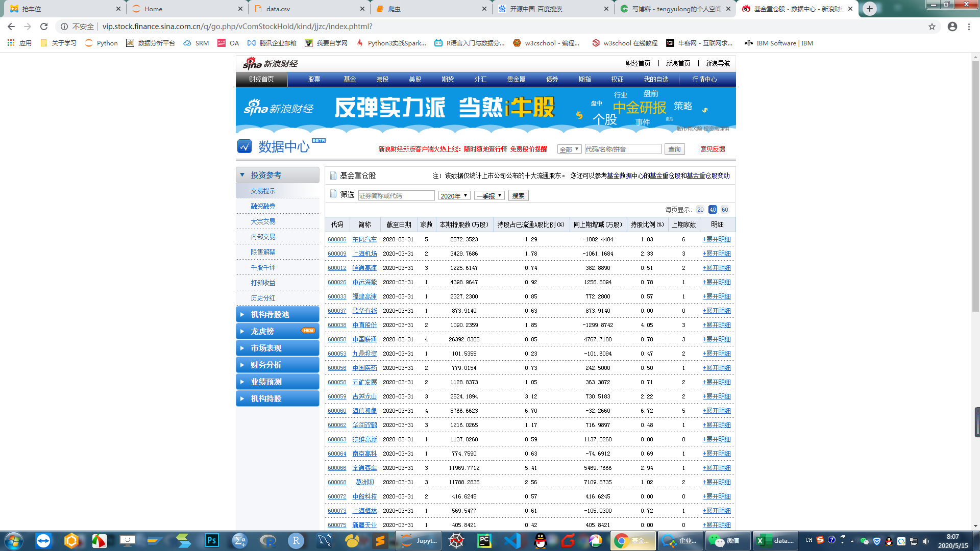
Task: Click the Sina Finance logo at the top
Action: [x=270, y=63]
